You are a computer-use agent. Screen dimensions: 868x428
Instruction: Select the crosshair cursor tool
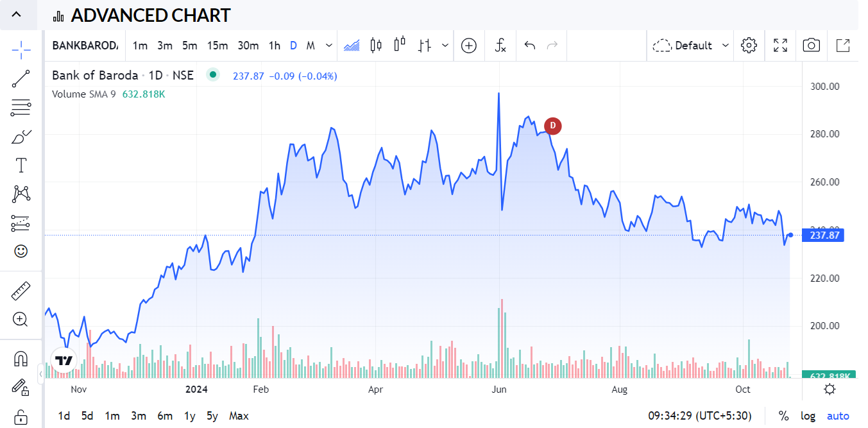coord(21,49)
